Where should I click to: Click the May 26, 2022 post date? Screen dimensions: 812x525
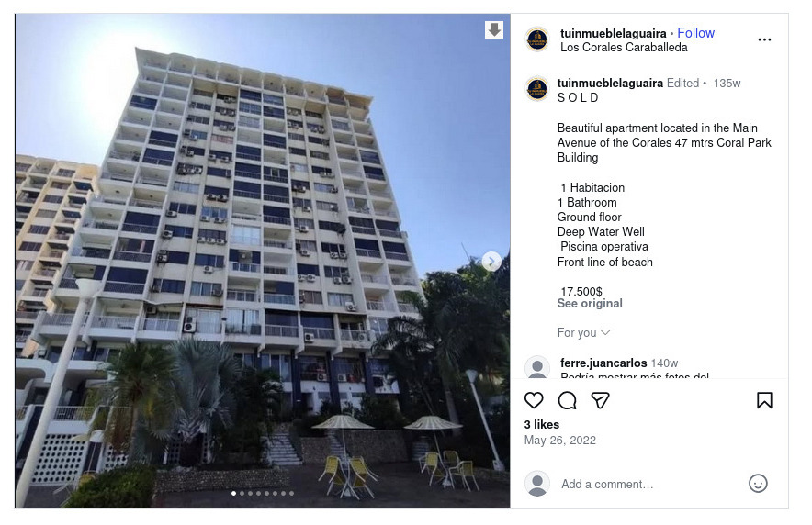coord(559,441)
